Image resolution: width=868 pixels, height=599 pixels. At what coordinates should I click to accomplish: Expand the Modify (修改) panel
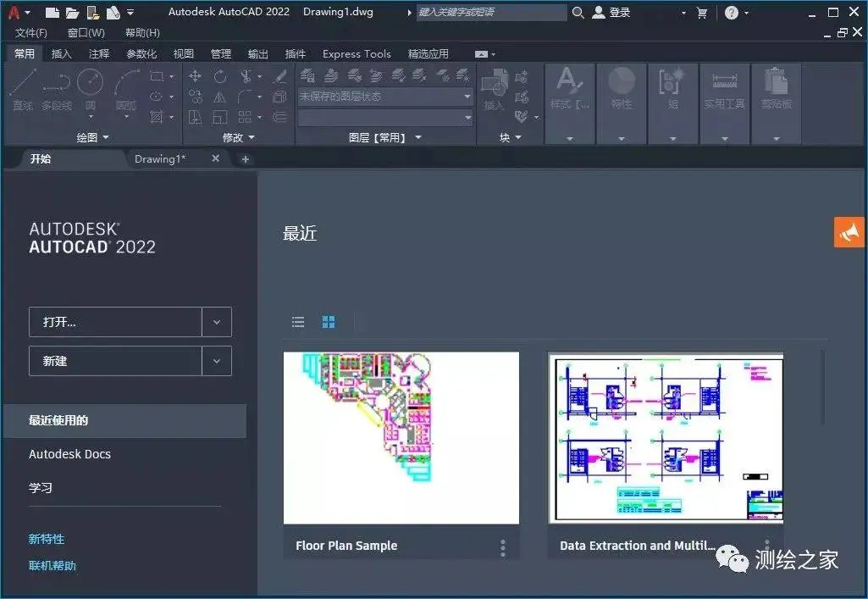coord(239,137)
